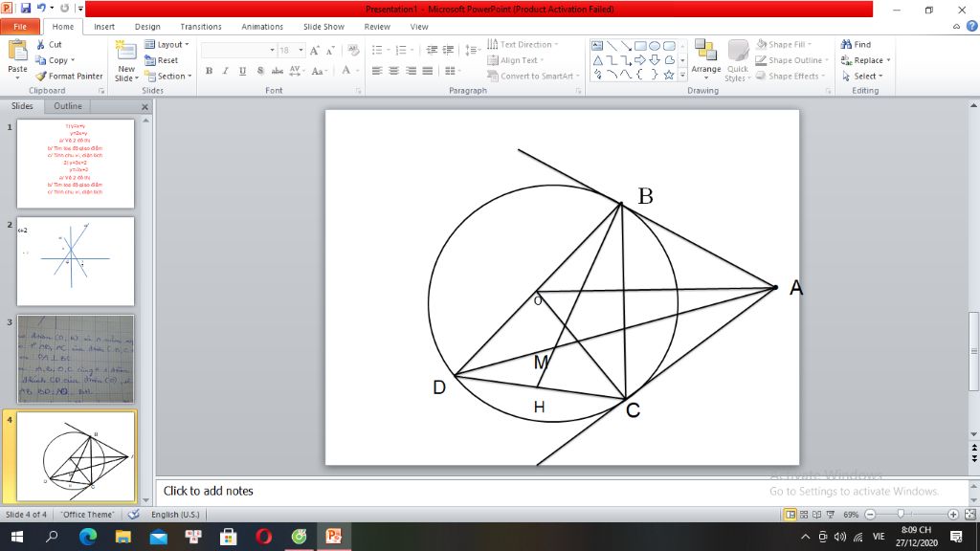The image size is (980, 551).
Task: Open the Section dropdown
Action: coord(168,76)
